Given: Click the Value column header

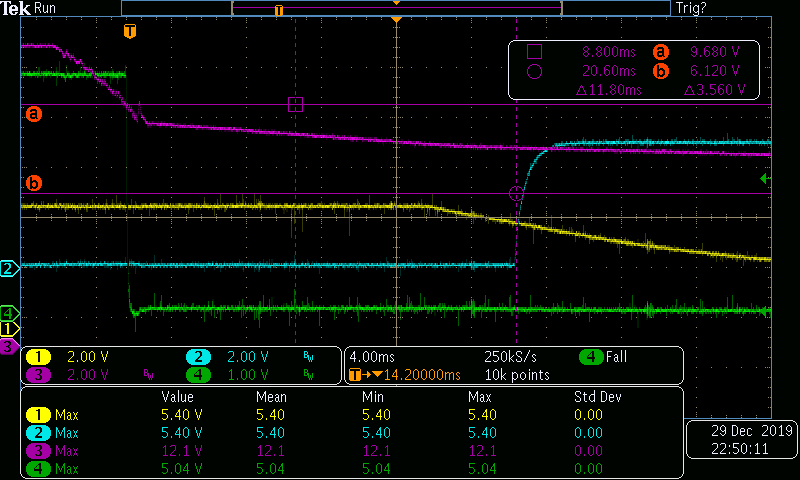Looking at the screenshot, I should tap(177, 397).
